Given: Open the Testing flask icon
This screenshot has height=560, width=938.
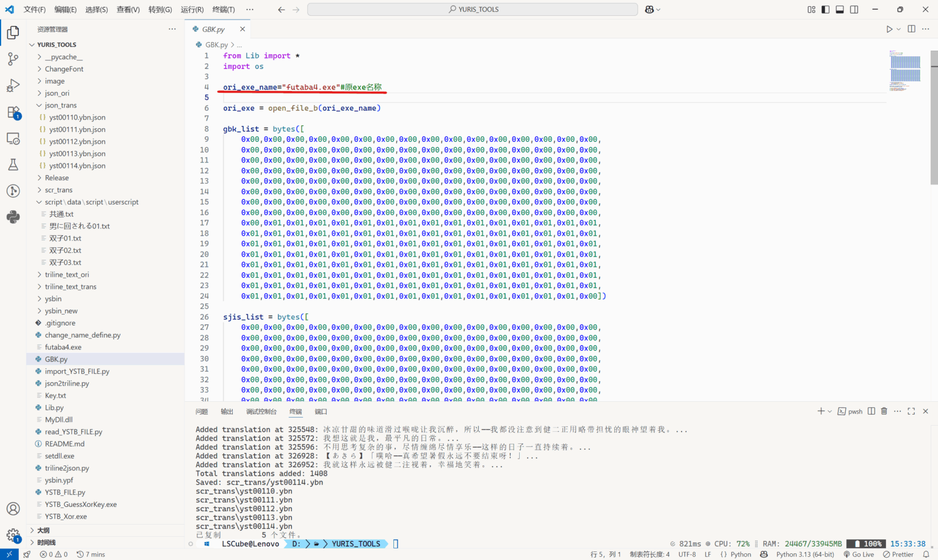Looking at the screenshot, I should 13,164.
